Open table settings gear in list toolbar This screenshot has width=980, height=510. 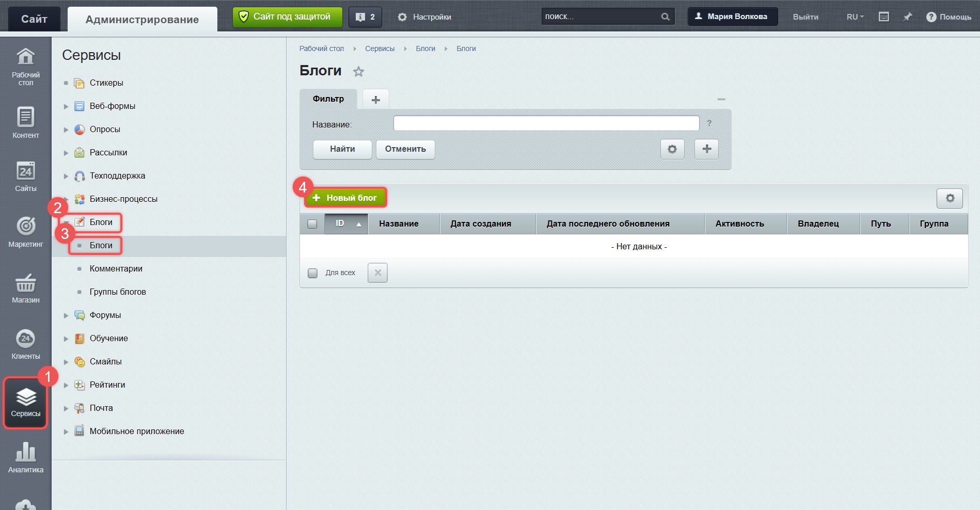point(950,198)
